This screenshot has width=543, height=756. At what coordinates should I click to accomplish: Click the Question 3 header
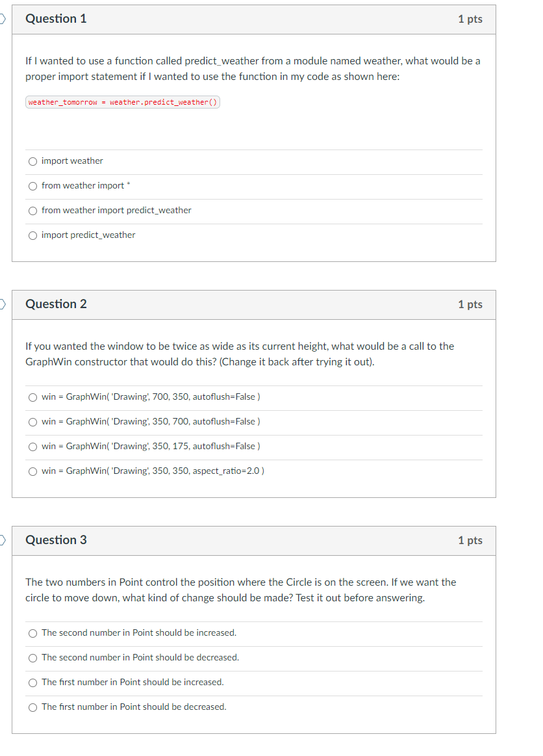coord(56,540)
